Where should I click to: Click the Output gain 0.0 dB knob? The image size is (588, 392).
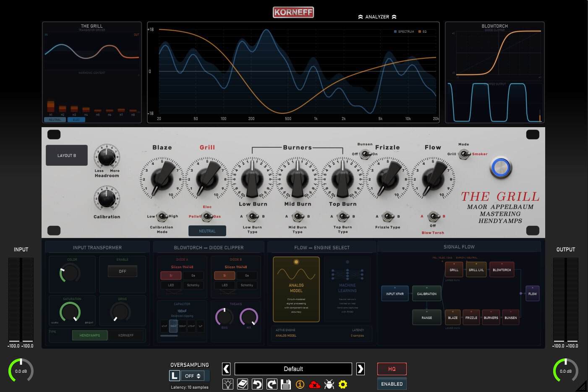coord(566,371)
